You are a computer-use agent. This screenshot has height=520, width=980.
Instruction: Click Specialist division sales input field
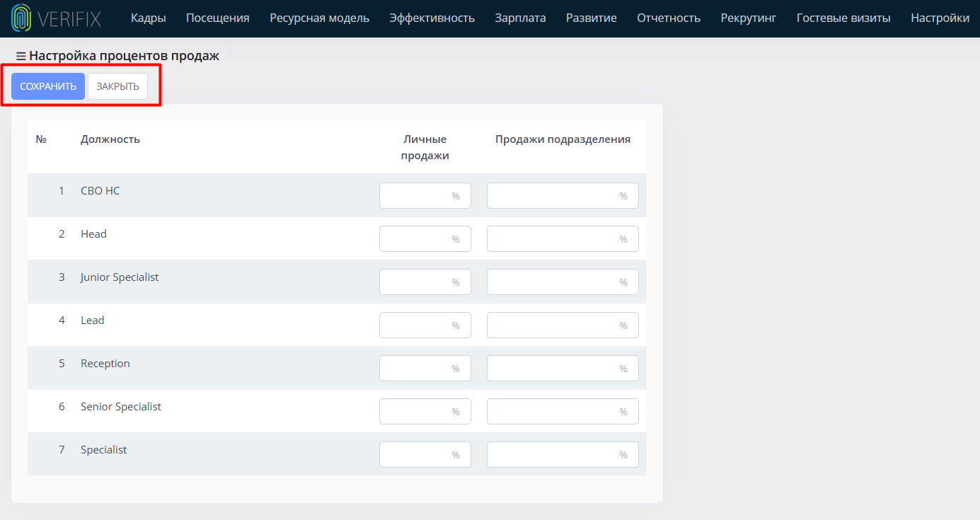click(563, 455)
